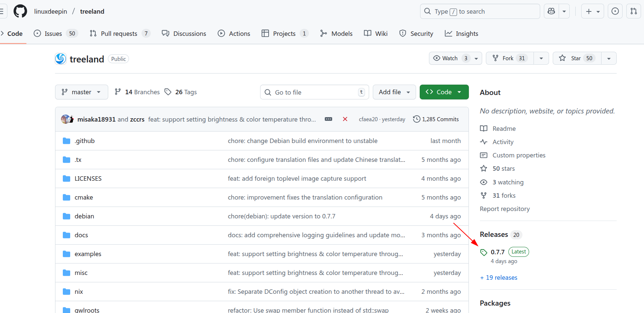This screenshot has width=644, height=313.
Task: Click the treeland repository avatar icon
Action: [x=61, y=59]
